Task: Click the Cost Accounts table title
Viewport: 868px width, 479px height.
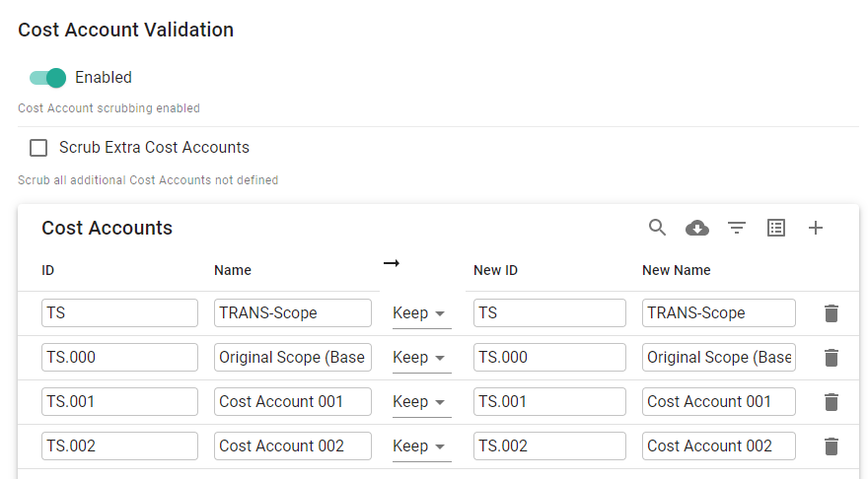Action: (x=107, y=228)
